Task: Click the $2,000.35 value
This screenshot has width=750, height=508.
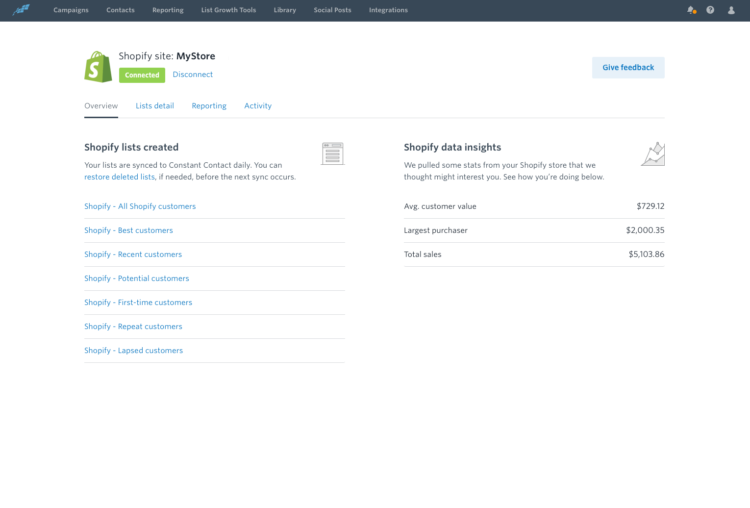Action: point(645,230)
